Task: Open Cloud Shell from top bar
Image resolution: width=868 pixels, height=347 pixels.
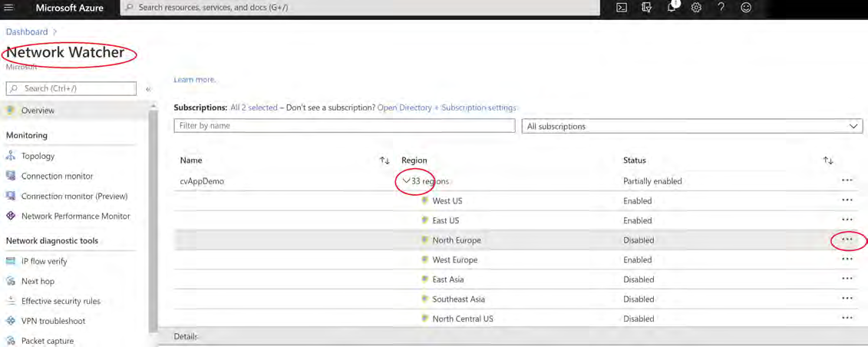Action: point(622,8)
